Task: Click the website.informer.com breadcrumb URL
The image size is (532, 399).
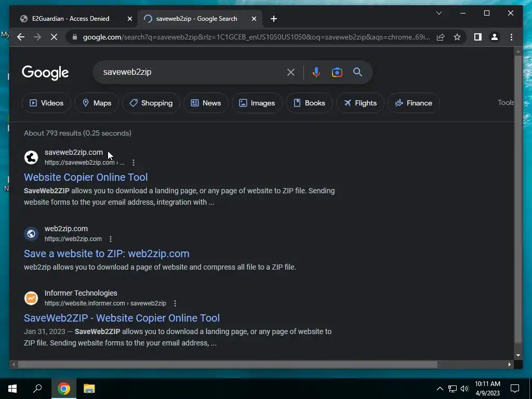Action: pyautogui.click(x=105, y=303)
